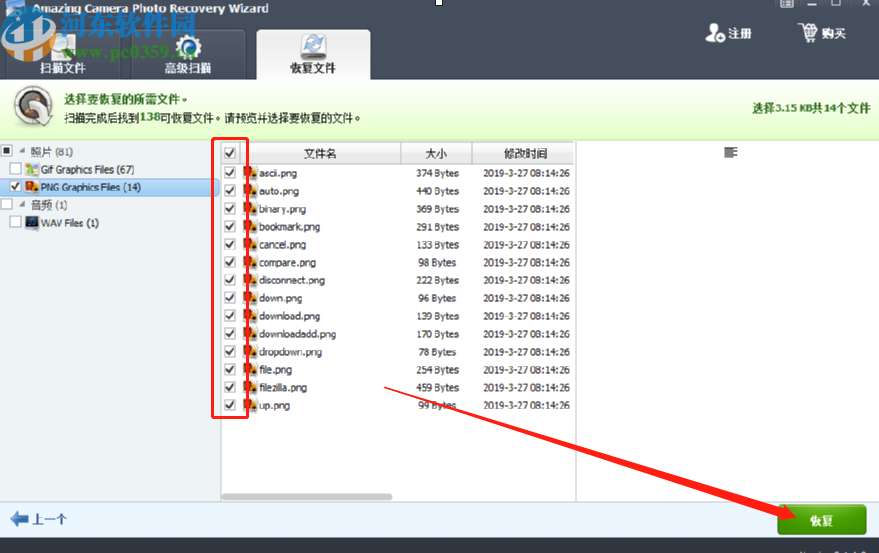The image size is (879, 553).
Task: Click the ascii.png file icon
Action: (x=250, y=173)
